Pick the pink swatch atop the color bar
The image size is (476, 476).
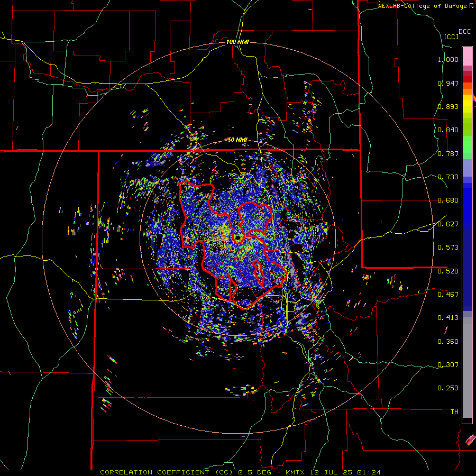click(x=467, y=56)
